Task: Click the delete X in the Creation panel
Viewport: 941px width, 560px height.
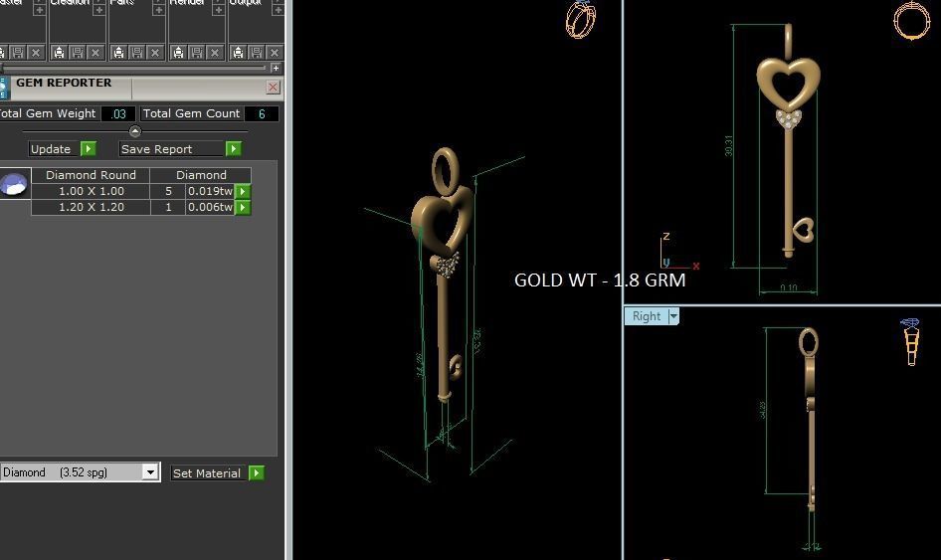Action: [95, 53]
